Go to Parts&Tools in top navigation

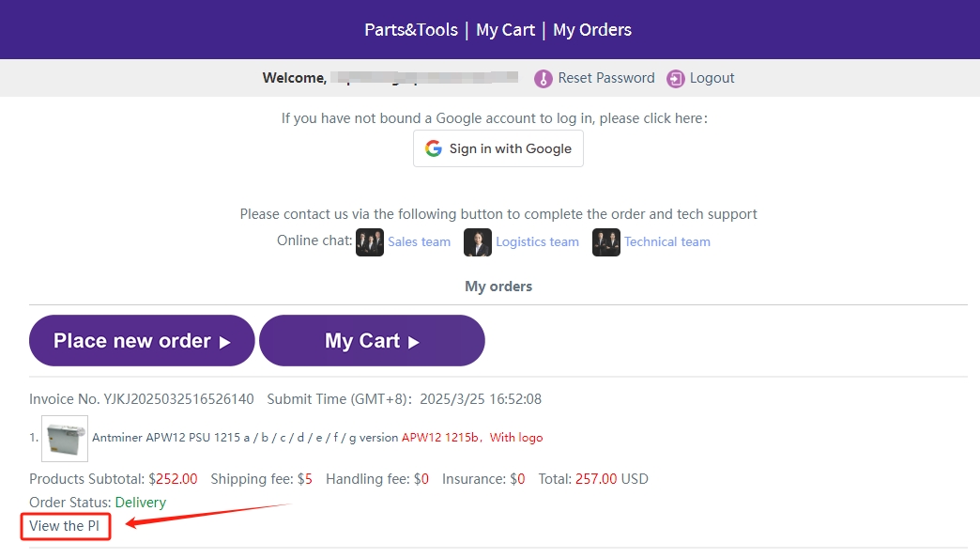click(411, 30)
